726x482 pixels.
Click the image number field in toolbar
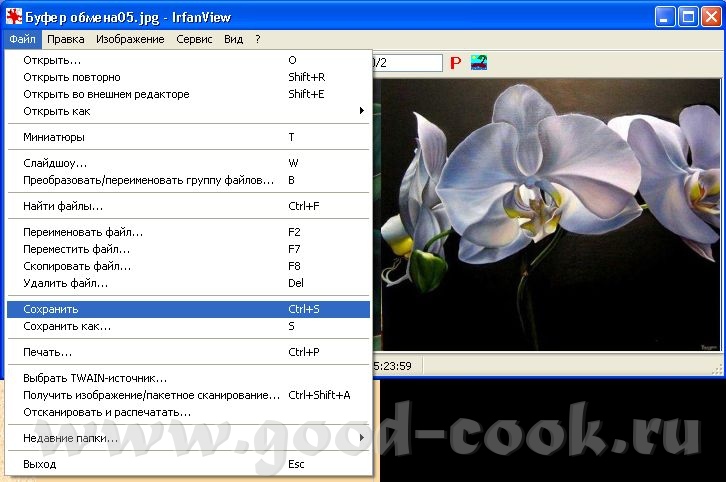(405, 63)
